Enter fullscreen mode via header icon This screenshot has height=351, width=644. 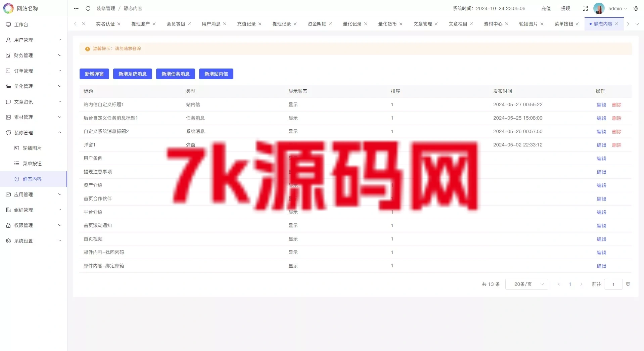pyautogui.click(x=585, y=8)
